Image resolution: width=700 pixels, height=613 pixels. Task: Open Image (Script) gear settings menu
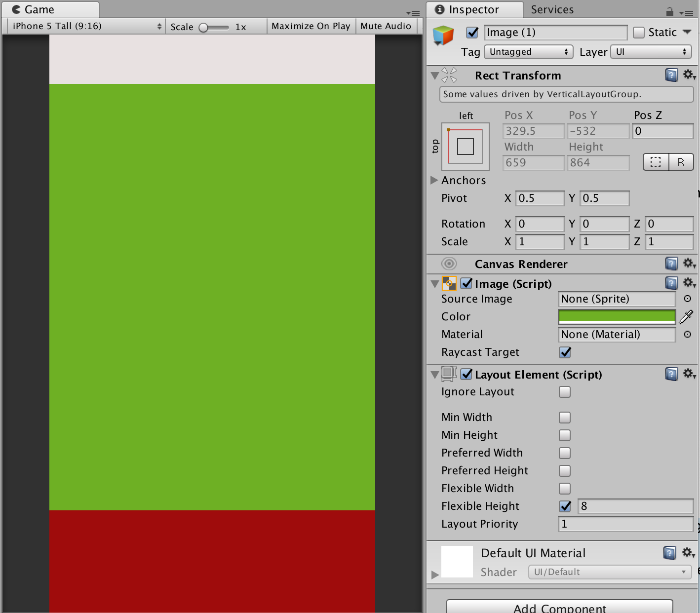(x=689, y=283)
